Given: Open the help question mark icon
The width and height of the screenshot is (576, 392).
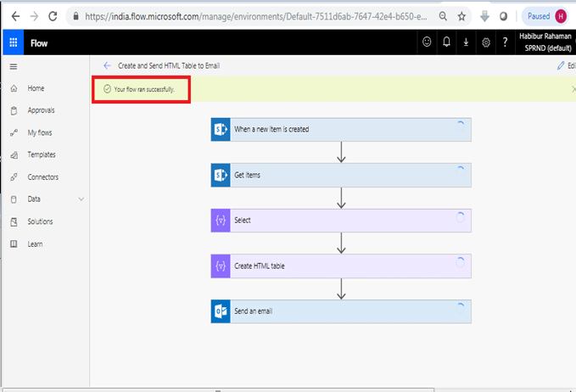Looking at the screenshot, I should [505, 42].
